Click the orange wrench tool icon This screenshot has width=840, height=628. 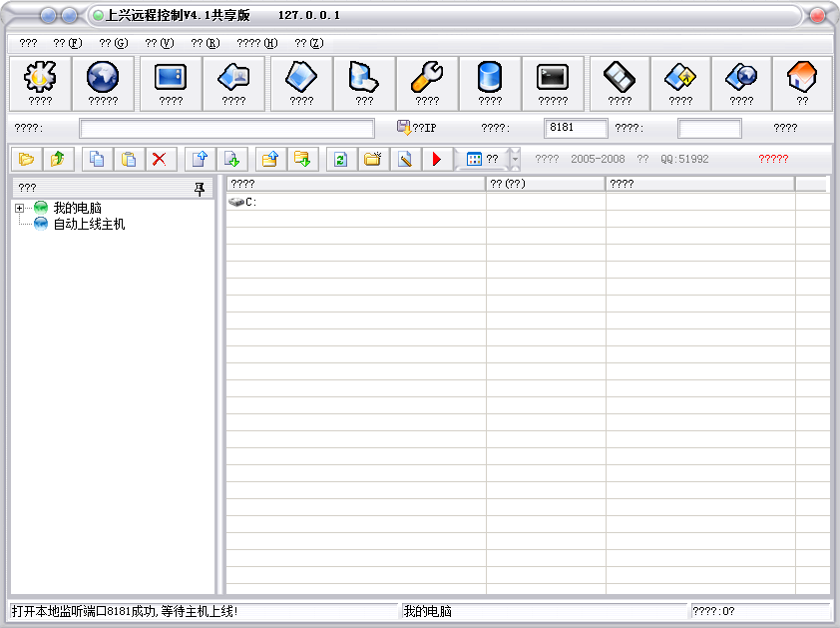427,82
